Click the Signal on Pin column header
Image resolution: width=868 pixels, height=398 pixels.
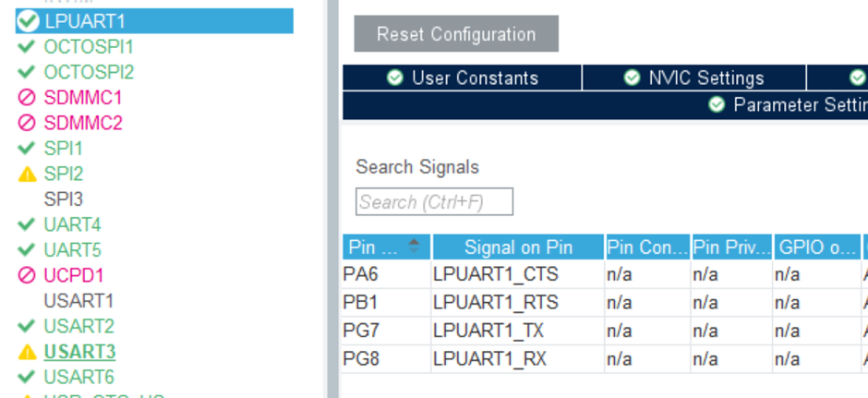[x=518, y=247]
